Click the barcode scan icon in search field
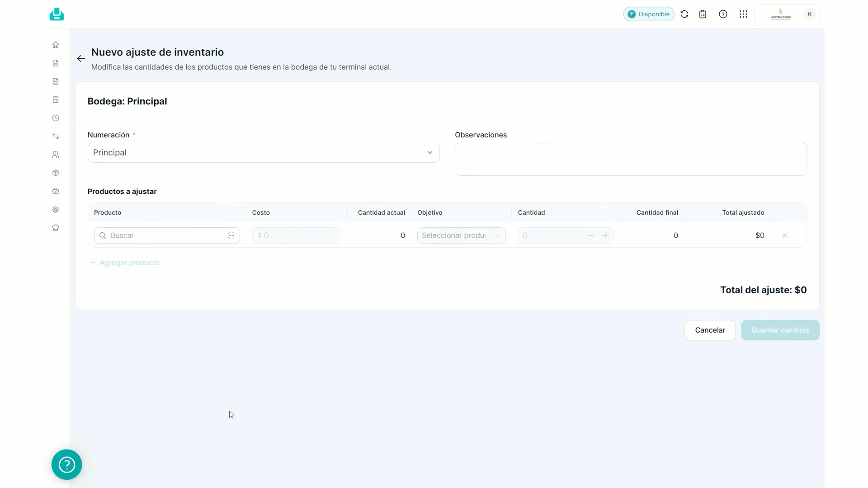The height and width of the screenshot is (488, 868). pyautogui.click(x=231, y=235)
